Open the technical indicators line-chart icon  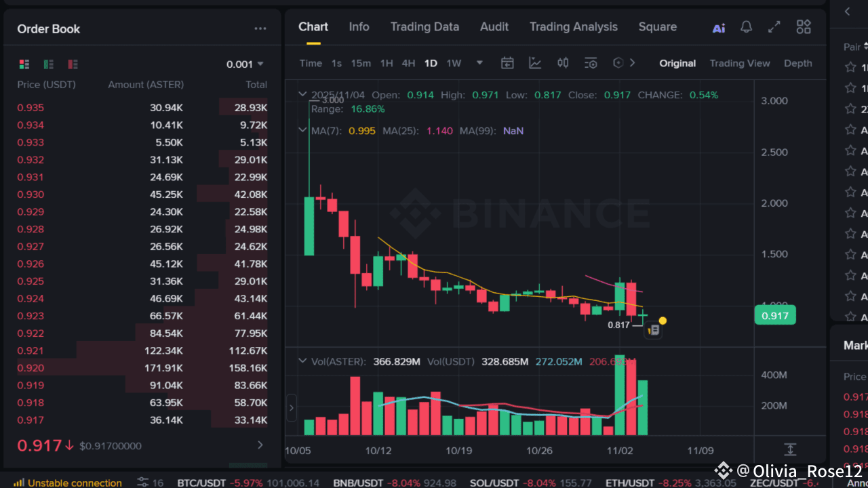click(x=535, y=63)
